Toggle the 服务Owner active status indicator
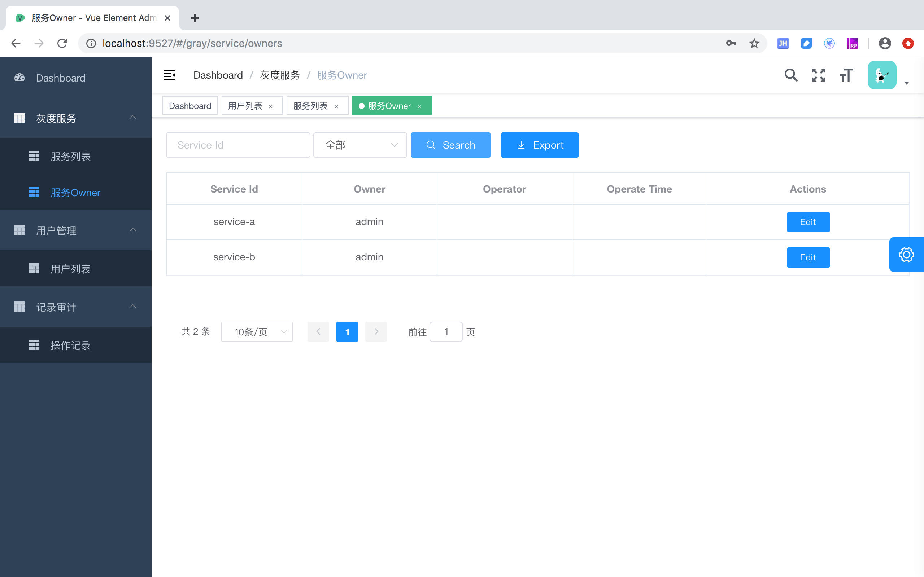This screenshot has width=924, height=577. point(361,106)
